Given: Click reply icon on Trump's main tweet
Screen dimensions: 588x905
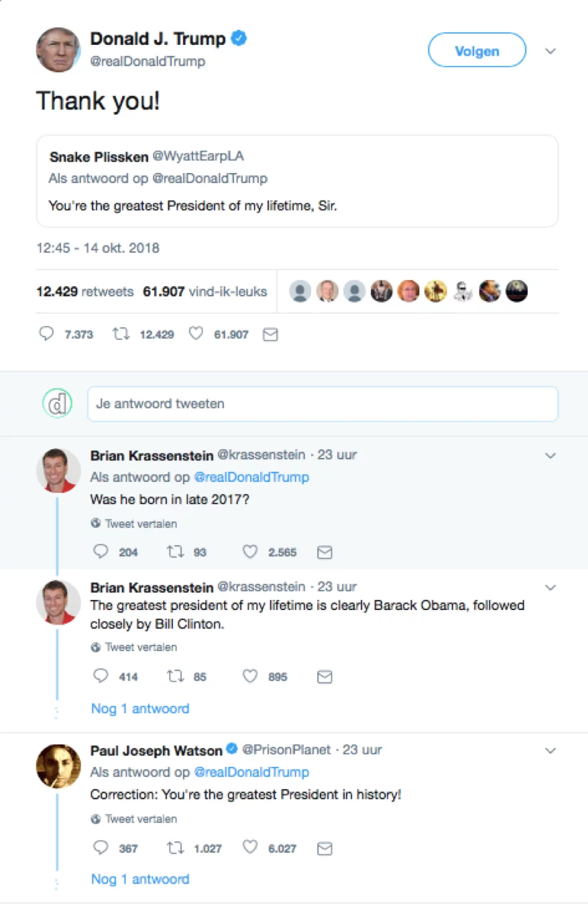Looking at the screenshot, I should point(46,334).
